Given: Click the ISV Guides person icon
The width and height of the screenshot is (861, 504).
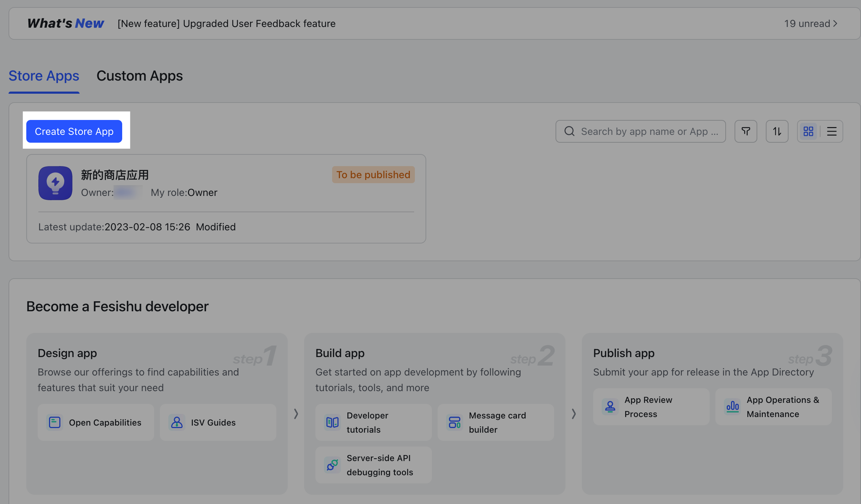Looking at the screenshot, I should tap(177, 422).
